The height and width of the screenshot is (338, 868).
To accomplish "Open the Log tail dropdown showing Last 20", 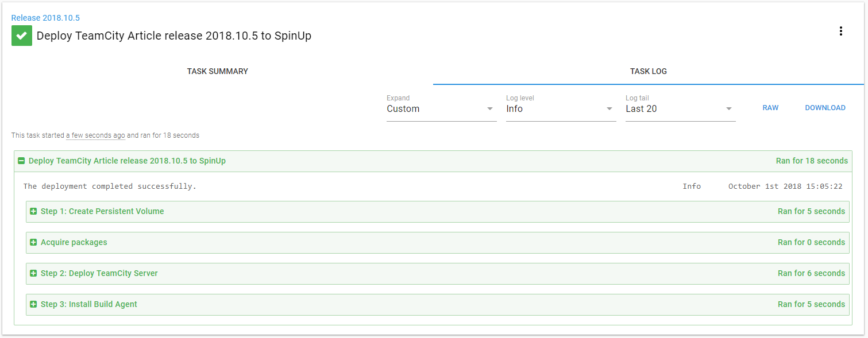I will pyautogui.click(x=680, y=109).
